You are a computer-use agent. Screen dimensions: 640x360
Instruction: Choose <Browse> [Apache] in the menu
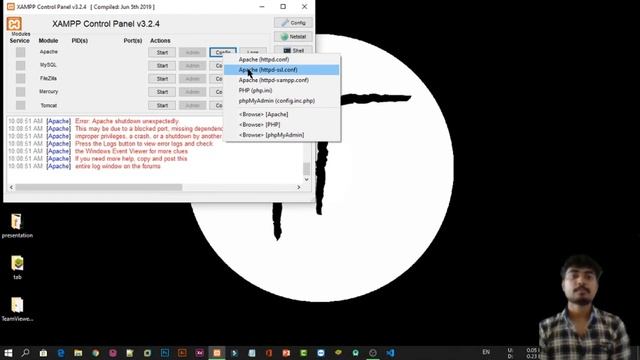[x=282, y=114]
